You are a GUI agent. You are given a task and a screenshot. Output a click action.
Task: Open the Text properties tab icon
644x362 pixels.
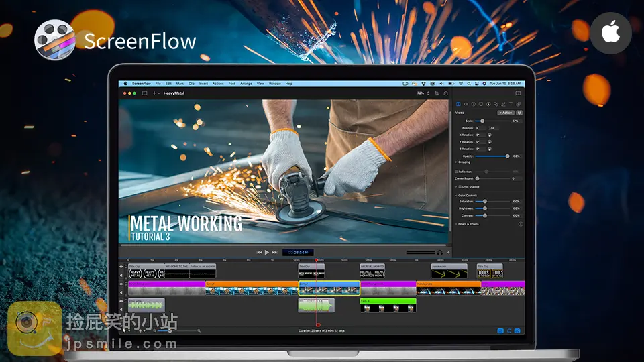[511, 104]
